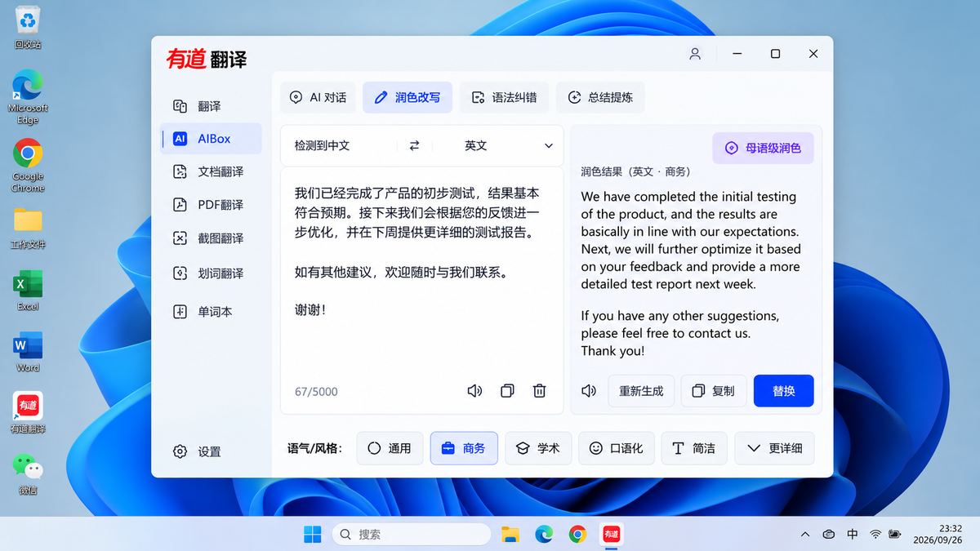This screenshot has width=980, height=551.
Task: Click the 润色结果（英文 · 商务） label
Action: [x=637, y=172]
